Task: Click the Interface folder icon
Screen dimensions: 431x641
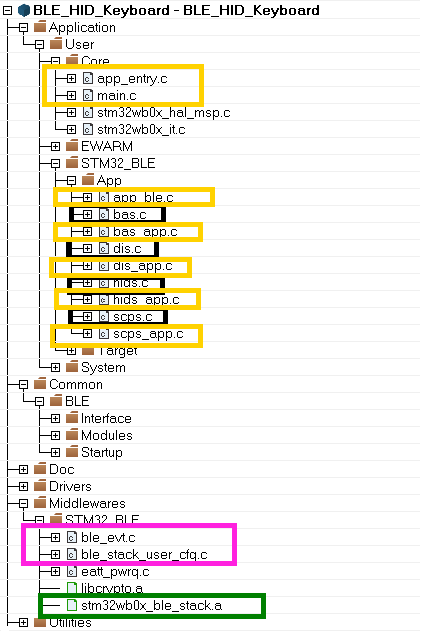Action: (x=72, y=418)
